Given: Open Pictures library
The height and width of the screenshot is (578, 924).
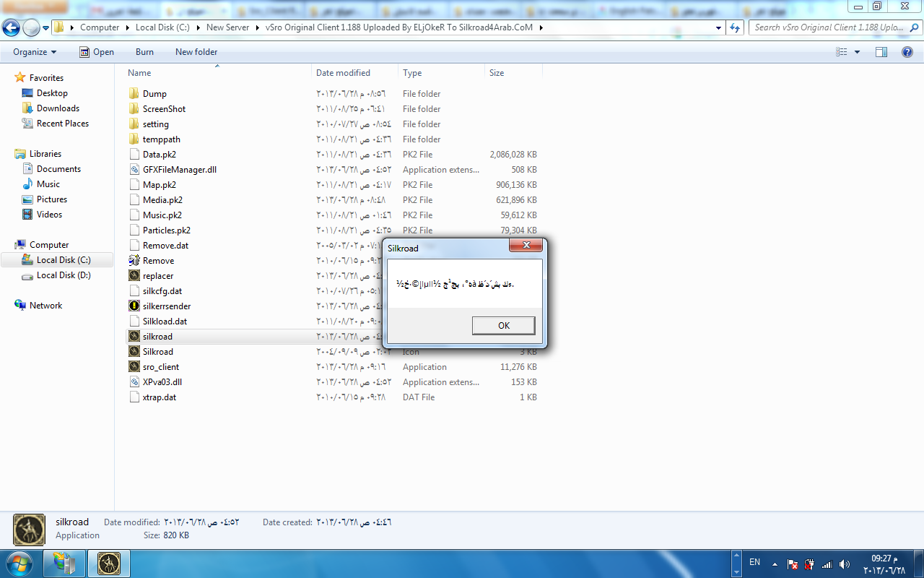Looking at the screenshot, I should [x=52, y=199].
